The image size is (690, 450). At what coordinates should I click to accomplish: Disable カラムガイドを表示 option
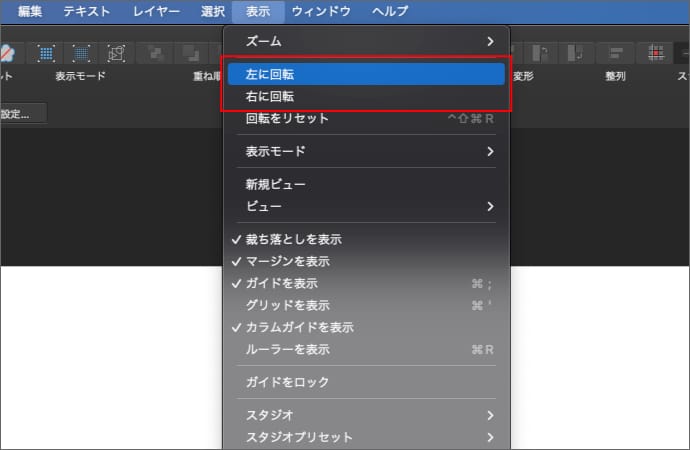click(x=299, y=328)
